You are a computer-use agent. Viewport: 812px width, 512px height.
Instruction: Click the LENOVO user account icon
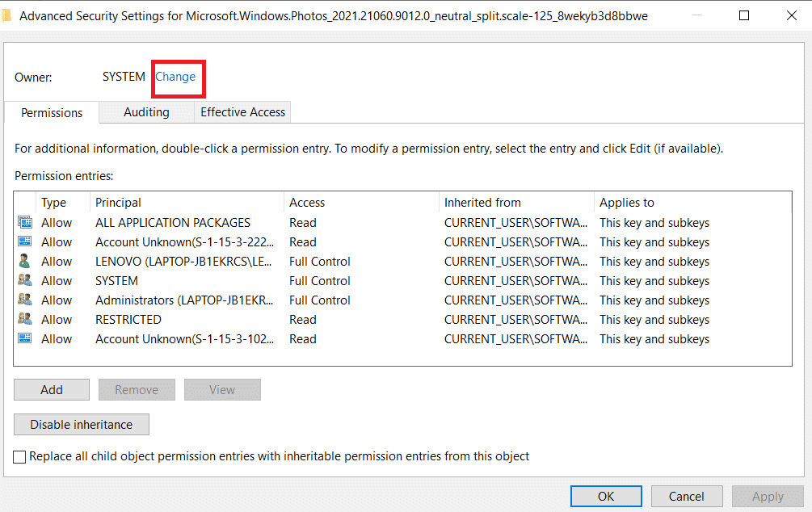coord(25,262)
